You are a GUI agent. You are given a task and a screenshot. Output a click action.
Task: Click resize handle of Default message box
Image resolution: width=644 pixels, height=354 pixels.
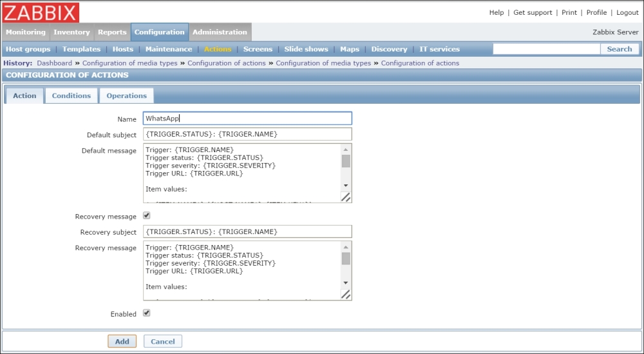coord(346,197)
